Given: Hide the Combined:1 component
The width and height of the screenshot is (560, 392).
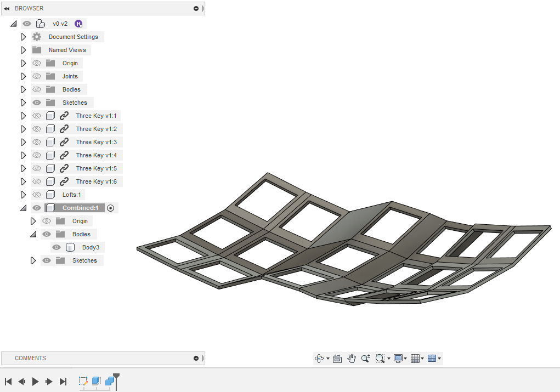Looking at the screenshot, I should 36,208.
